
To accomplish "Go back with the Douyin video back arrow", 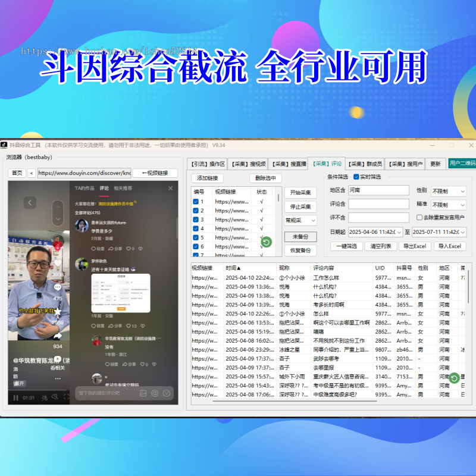I will click(30, 202).
